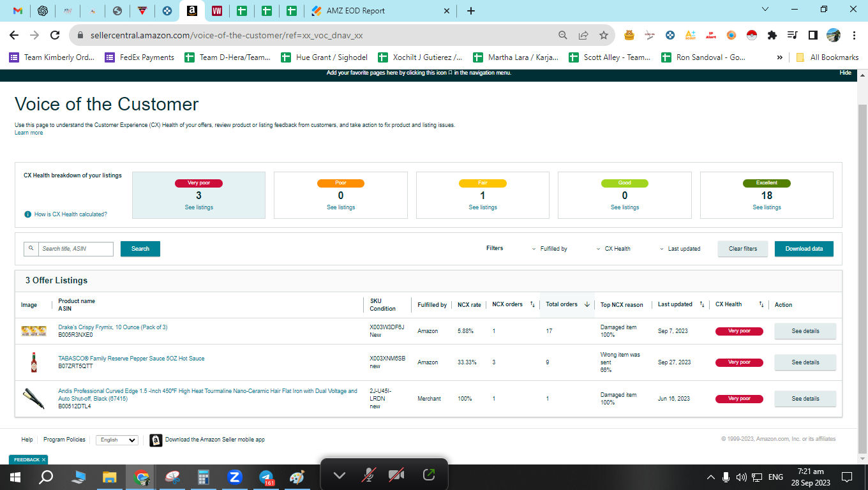Focus the Search title, ASIN field

[76, 249]
